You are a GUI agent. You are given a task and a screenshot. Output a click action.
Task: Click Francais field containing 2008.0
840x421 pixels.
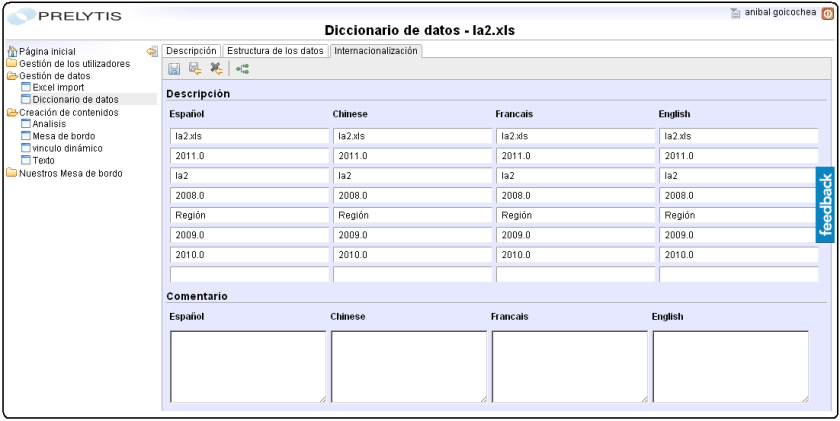tap(575, 196)
